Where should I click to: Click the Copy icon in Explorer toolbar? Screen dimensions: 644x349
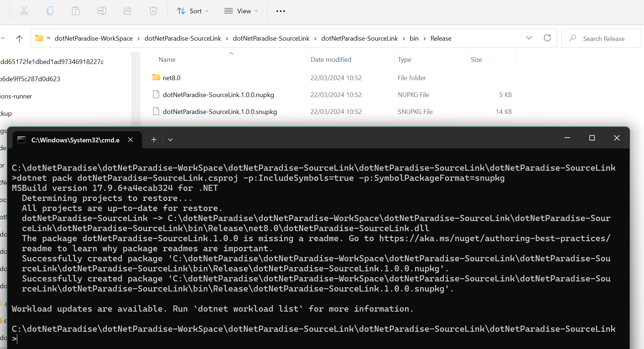click(x=50, y=11)
